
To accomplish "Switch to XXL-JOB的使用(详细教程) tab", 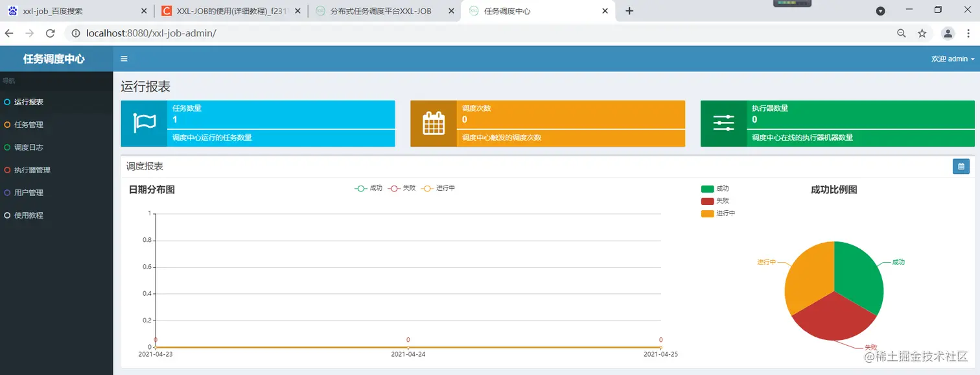I will point(231,11).
